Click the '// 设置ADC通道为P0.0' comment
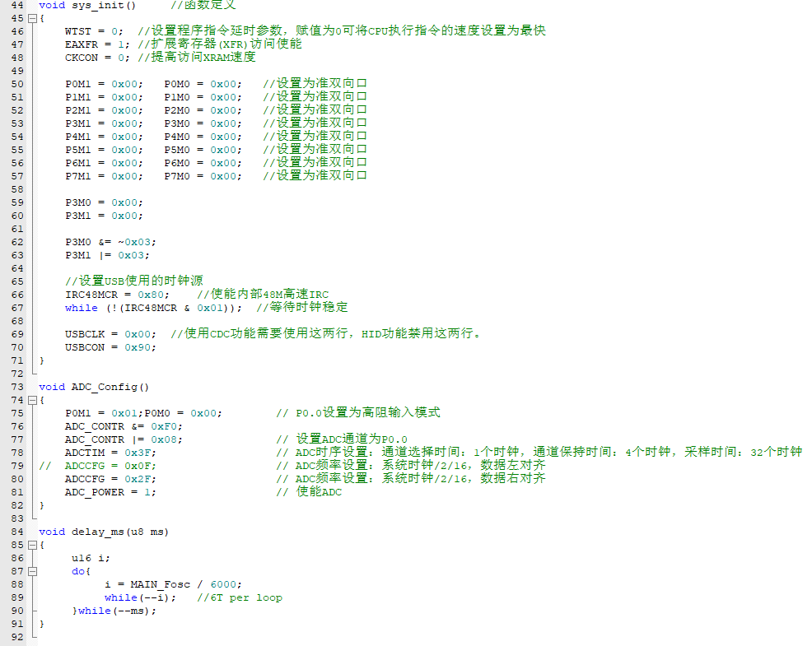The width and height of the screenshot is (812, 646). (342, 439)
